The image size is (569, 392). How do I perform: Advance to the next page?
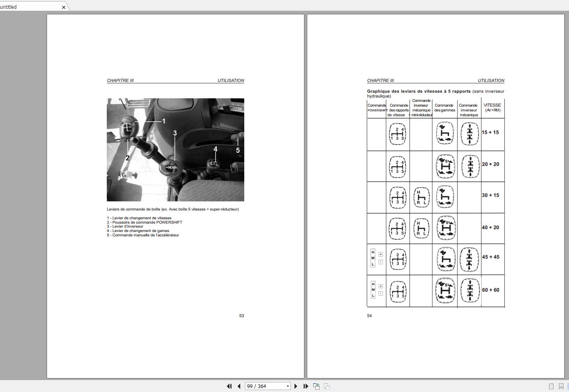(x=296, y=386)
